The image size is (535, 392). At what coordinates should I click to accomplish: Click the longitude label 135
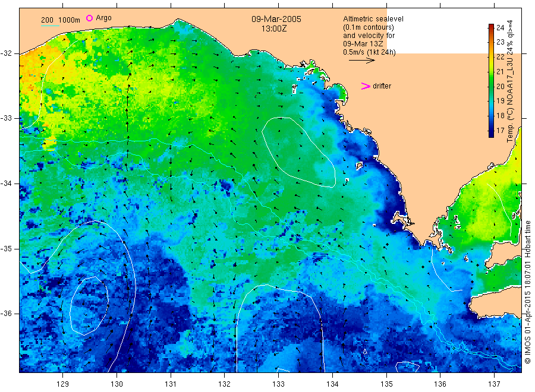click(386, 384)
